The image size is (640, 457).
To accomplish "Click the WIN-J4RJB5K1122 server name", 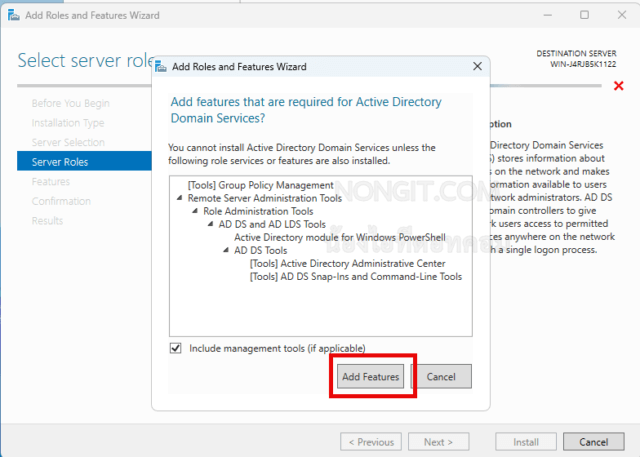I will click(x=583, y=64).
